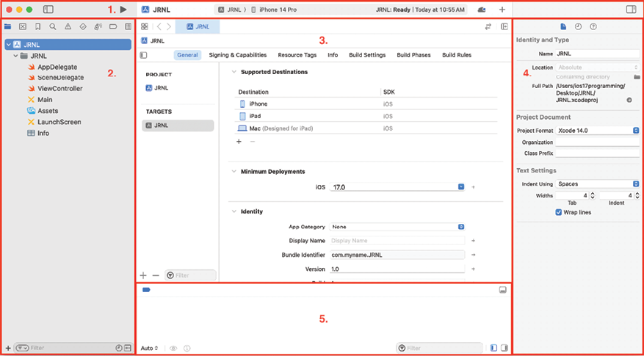The image size is (644, 356).
Task: Go forward with the editor forward arrow
Action: tap(168, 26)
